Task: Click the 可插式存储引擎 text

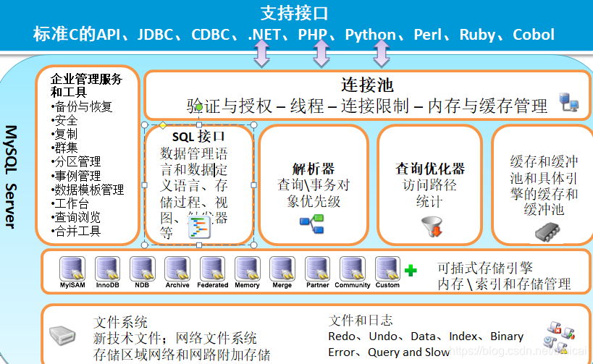Action: (485, 268)
